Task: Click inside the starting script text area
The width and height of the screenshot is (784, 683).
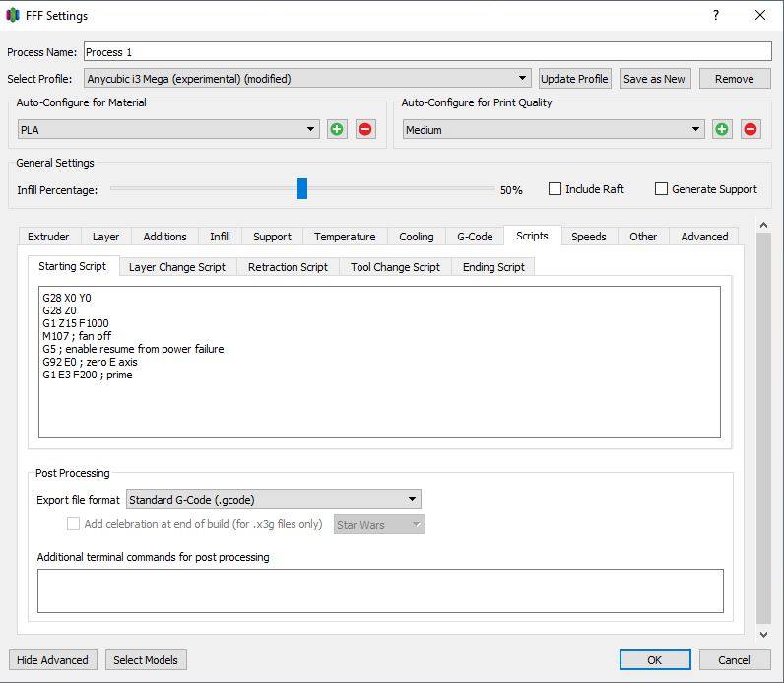Action: coord(379,362)
